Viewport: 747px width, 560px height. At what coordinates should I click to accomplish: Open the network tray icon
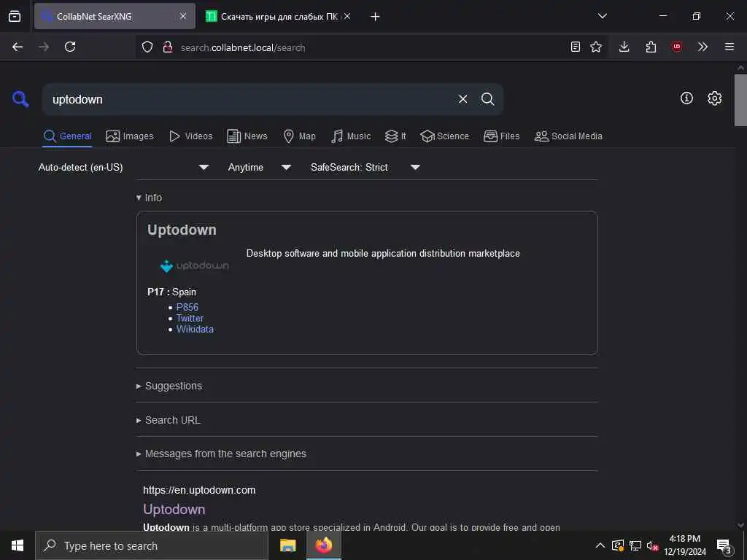click(635, 545)
